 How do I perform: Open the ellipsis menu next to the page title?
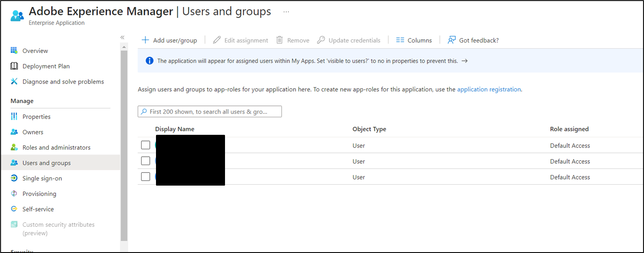click(286, 12)
